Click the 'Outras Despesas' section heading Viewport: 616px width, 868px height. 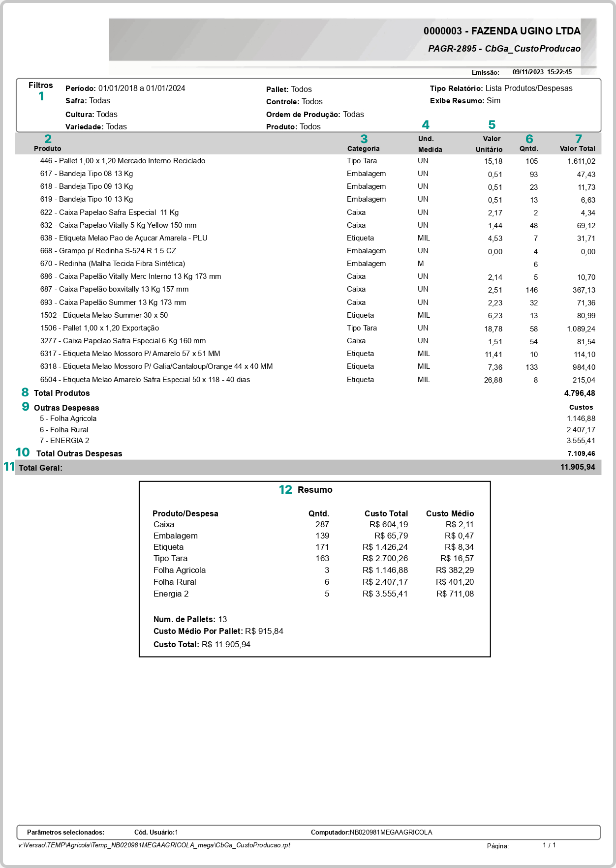(66, 408)
